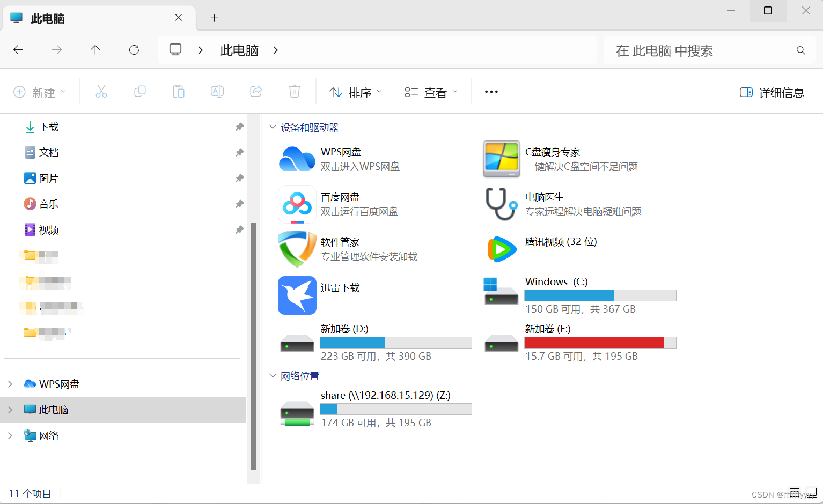Open 图片 in quick access
823x504 pixels.
coord(42,179)
